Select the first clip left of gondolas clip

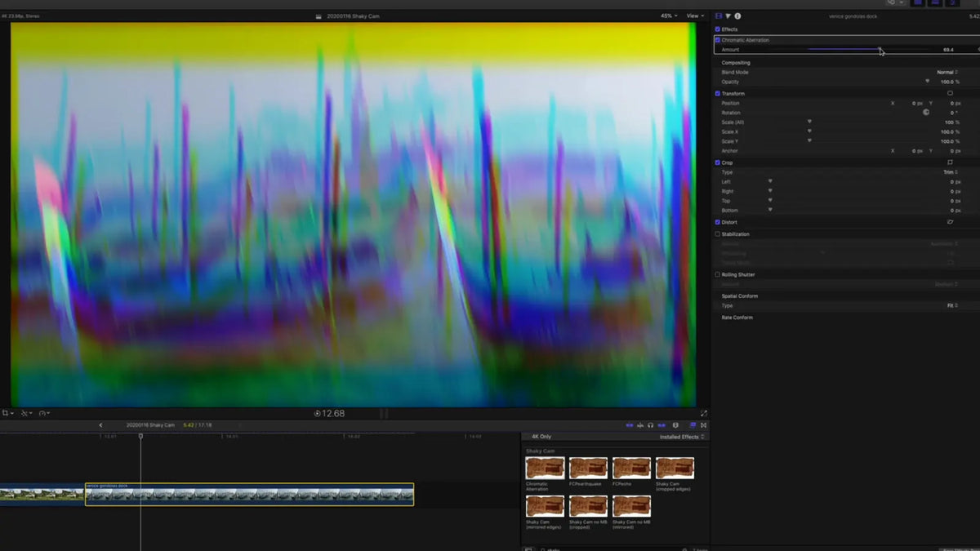pos(42,495)
